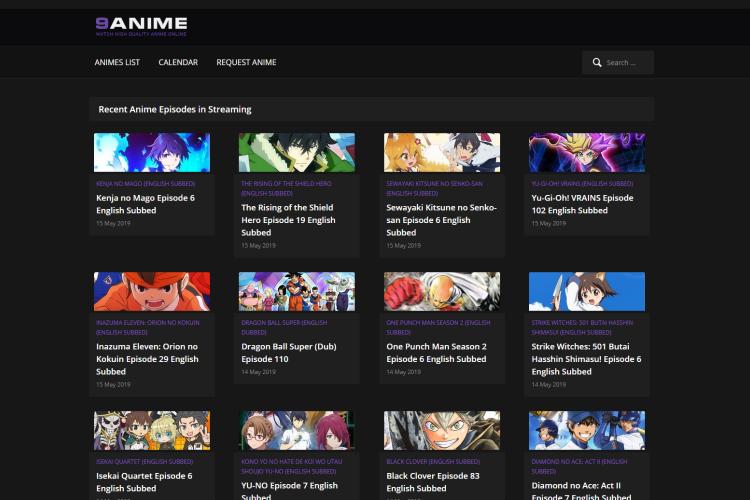
Task: Click Recent Anime Episodes in Streaming heading
Action: pos(175,109)
